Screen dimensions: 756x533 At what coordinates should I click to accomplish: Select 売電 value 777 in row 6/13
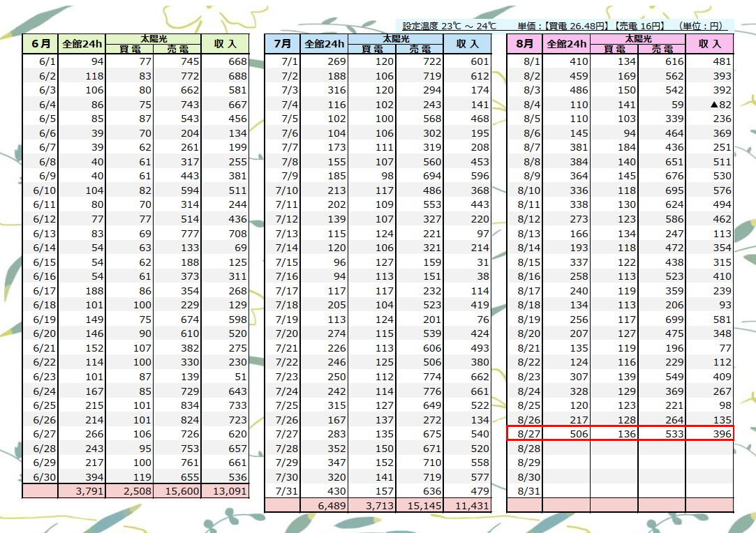pyautogui.click(x=177, y=233)
